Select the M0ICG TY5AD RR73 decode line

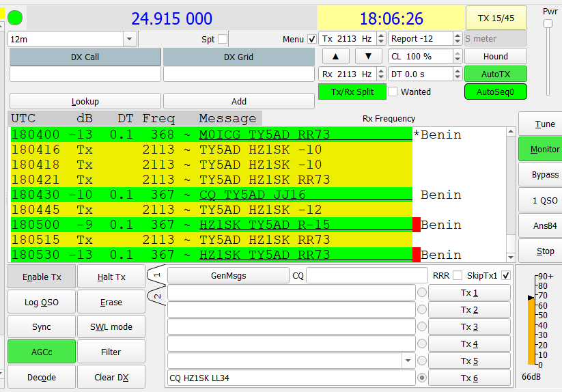point(212,135)
